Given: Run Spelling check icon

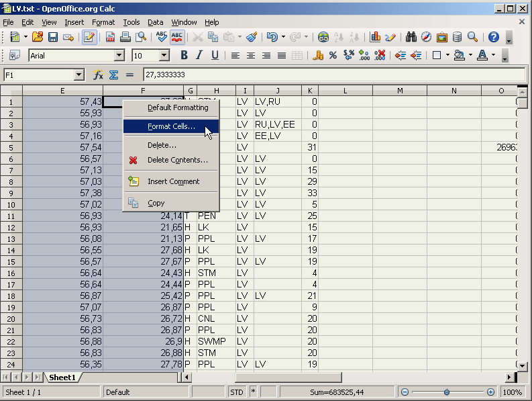Looking at the screenshot, I should 162,37.
